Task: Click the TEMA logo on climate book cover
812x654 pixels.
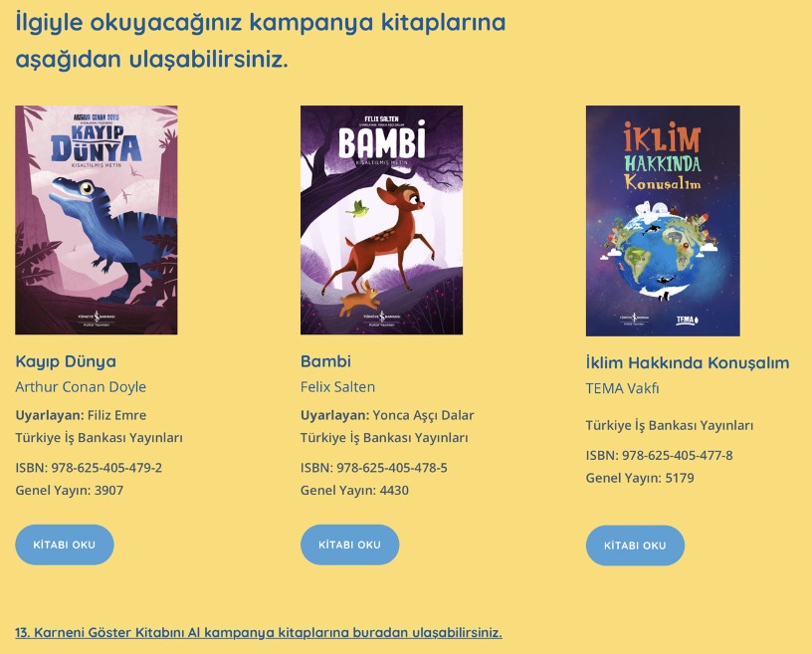Action: pos(687,320)
